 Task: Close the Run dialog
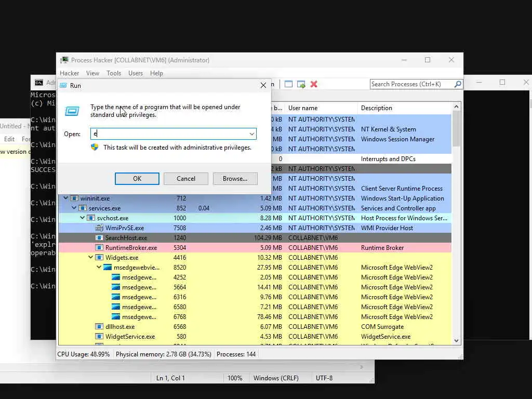[x=263, y=86]
